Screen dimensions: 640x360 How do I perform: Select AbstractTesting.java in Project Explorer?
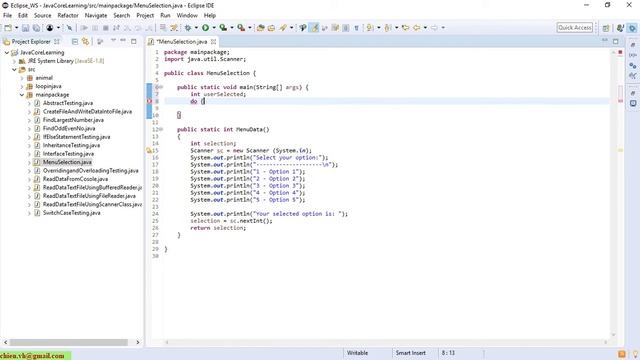[x=68, y=103]
